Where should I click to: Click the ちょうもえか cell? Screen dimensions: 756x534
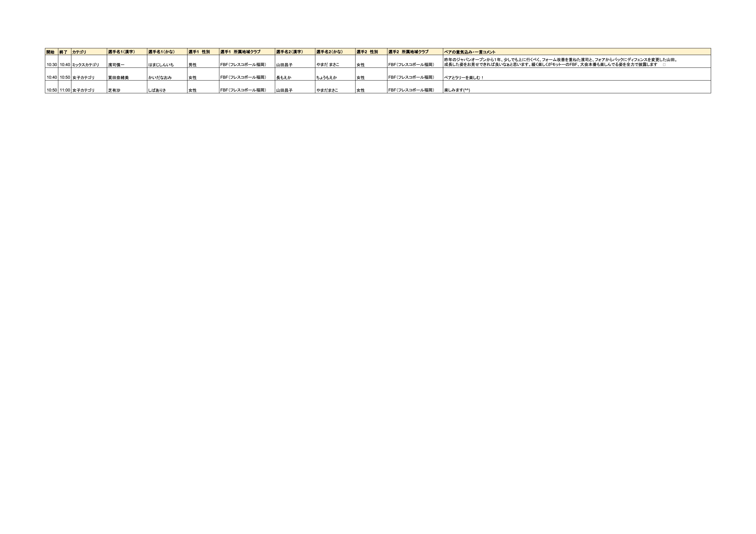point(326,78)
